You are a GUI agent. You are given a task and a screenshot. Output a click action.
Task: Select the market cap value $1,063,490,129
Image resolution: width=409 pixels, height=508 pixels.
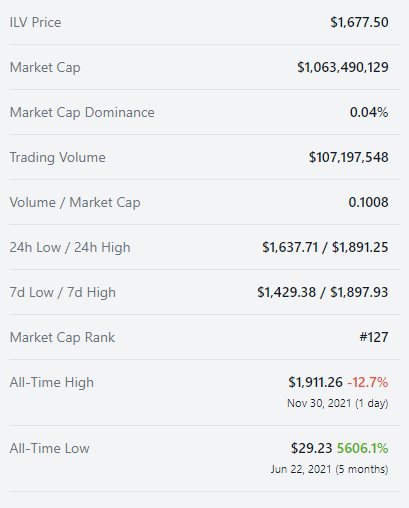[343, 67]
